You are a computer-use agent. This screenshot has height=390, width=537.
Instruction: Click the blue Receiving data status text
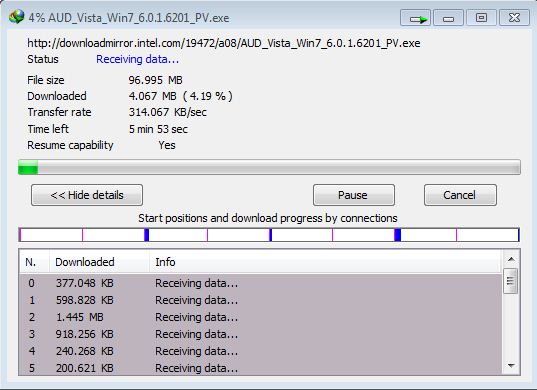point(137,59)
